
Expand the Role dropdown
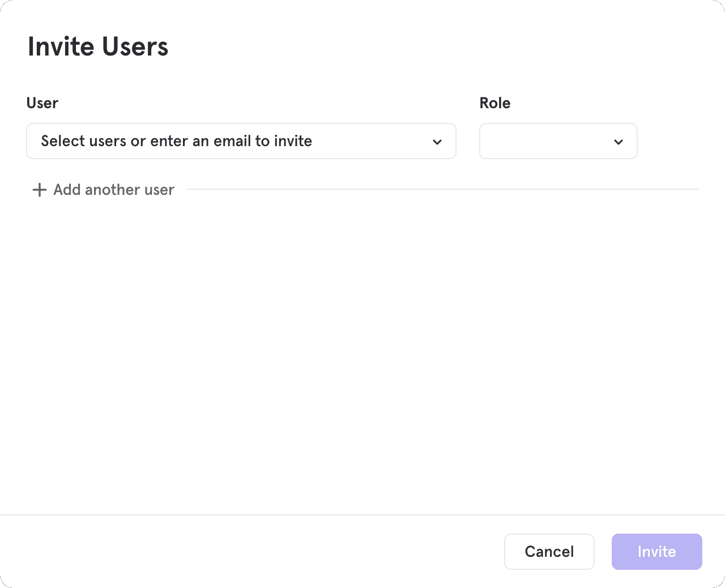pyautogui.click(x=558, y=141)
